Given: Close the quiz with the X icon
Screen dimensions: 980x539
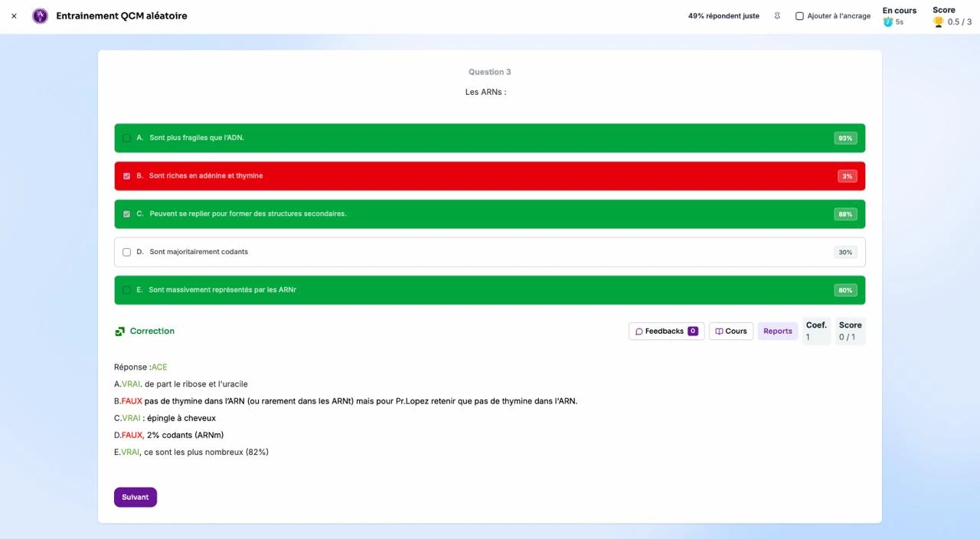Looking at the screenshot, I should pos(14,16).
